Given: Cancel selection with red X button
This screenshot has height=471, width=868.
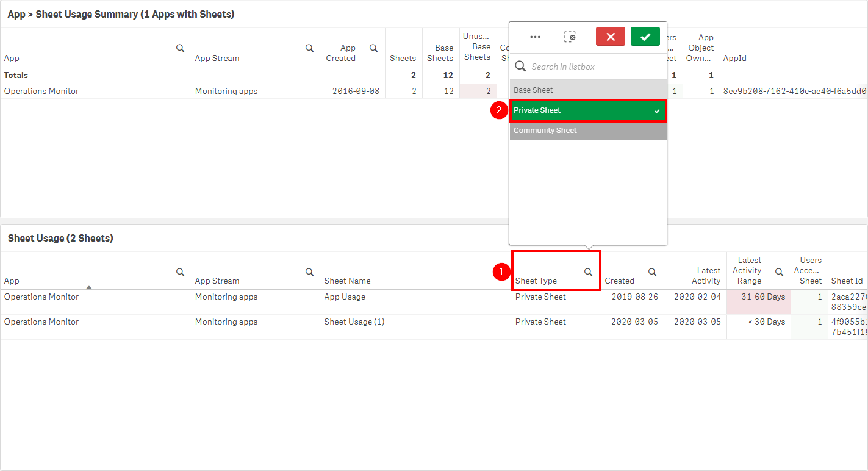Looking at the screenshot, I should [611, 37].
